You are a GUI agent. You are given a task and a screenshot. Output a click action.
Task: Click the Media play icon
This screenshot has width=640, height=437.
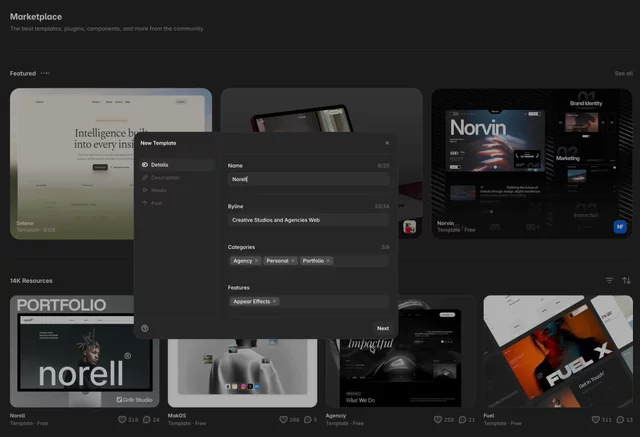coord(145,190)
